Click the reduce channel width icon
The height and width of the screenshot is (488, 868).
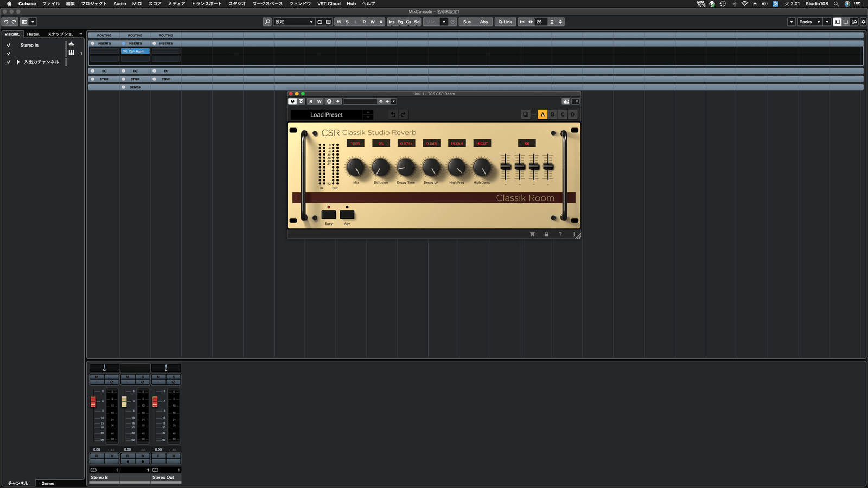(522, 22)
